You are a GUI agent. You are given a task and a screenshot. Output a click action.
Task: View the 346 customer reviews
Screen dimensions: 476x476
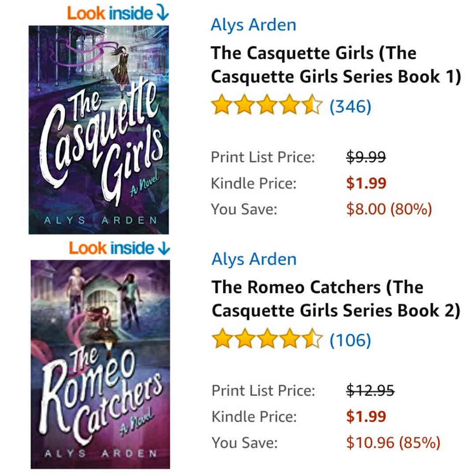tap(350, 106)
